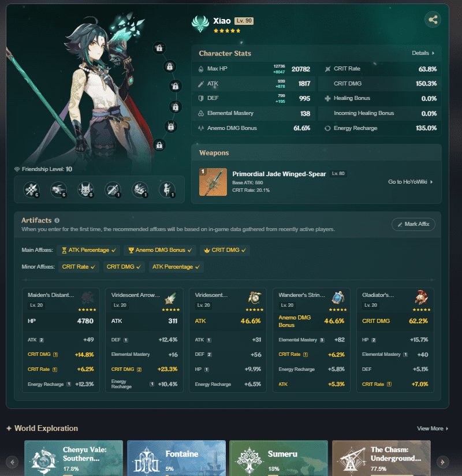This screenshot has height=476, width=462.
Task: Expand View More for World Exploration
Action: [432, 428]
